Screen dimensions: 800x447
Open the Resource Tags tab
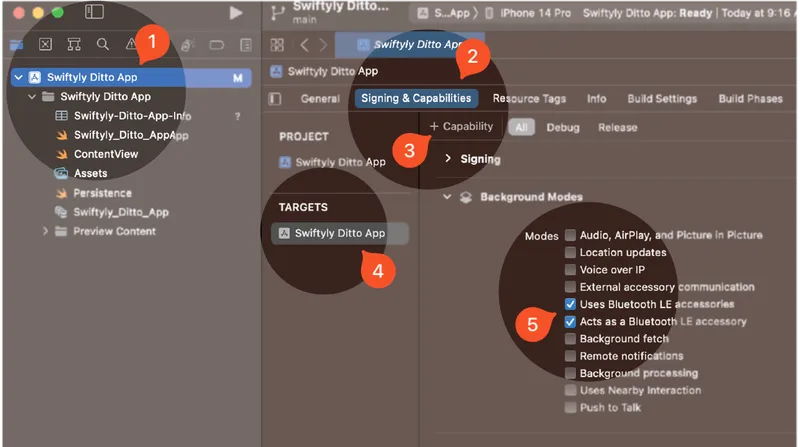(529, 98)
